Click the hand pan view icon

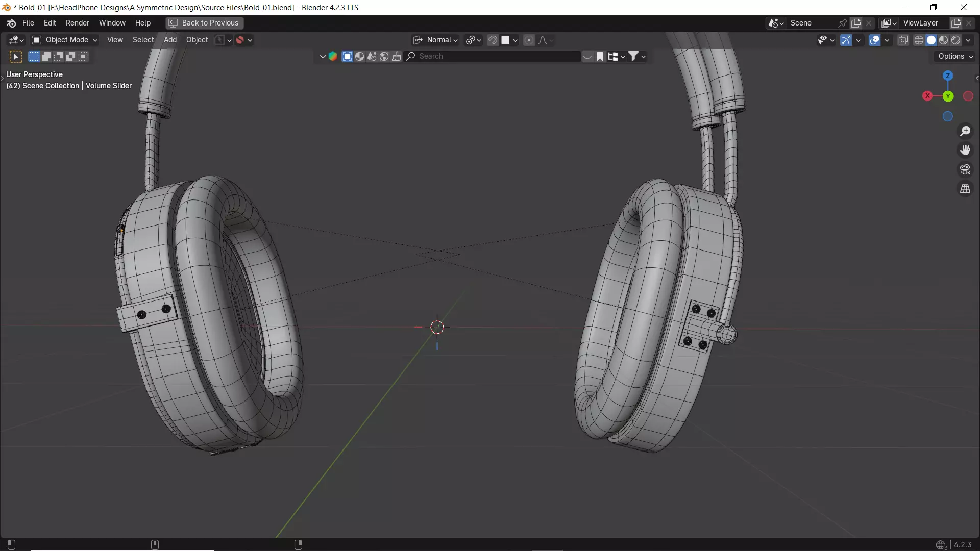click(965, 150)
